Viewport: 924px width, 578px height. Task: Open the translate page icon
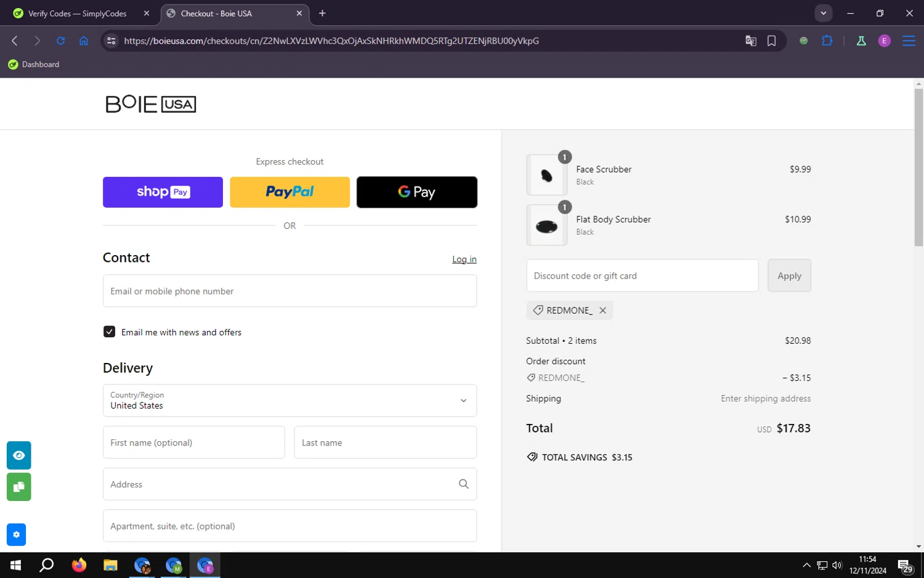point(750,41)
